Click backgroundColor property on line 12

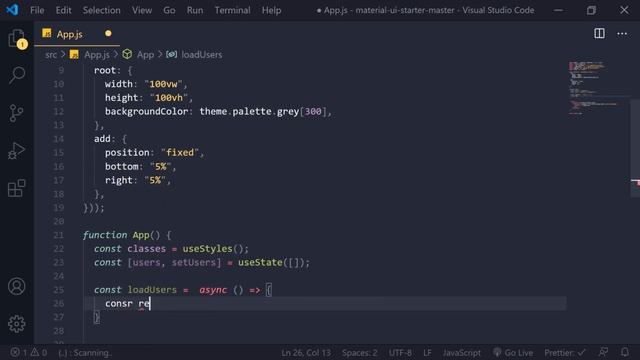147,111
